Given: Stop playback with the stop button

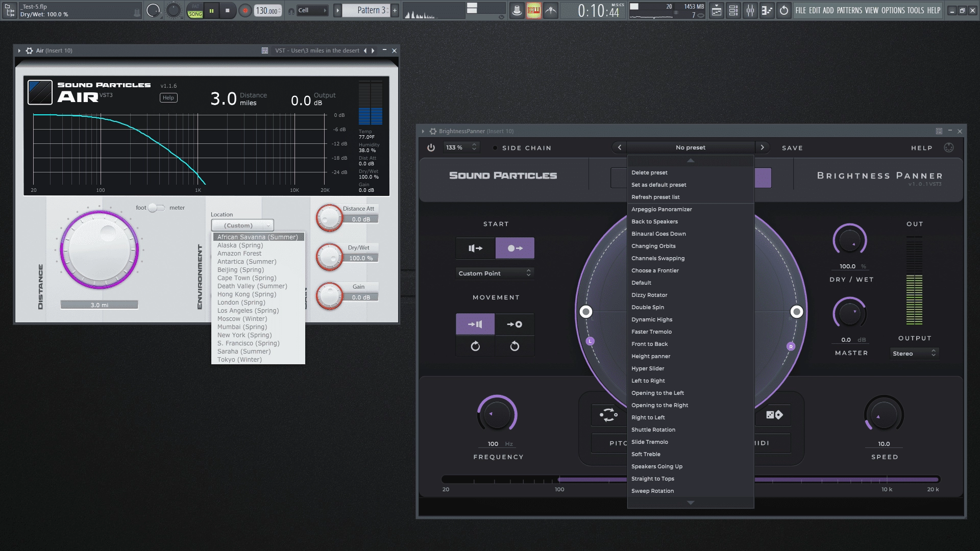Looking at the screenshot, I should click(228, 10).
